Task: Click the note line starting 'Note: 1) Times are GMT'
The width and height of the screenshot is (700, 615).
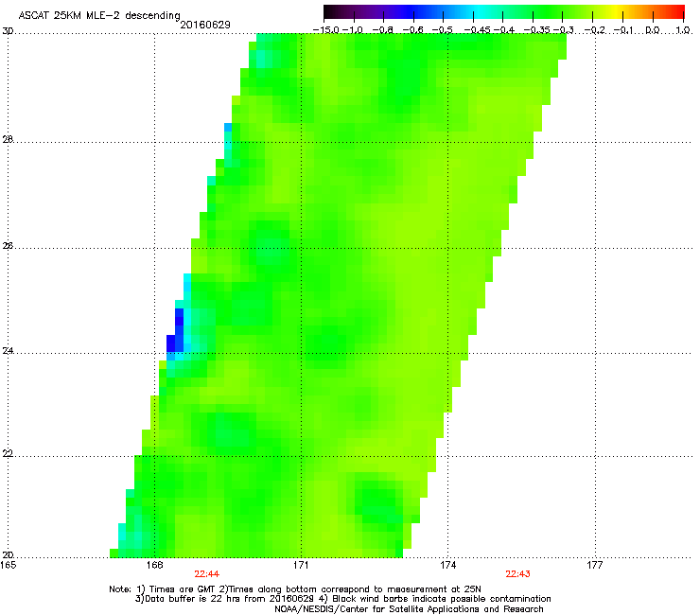Action: (x=295, y=589)
